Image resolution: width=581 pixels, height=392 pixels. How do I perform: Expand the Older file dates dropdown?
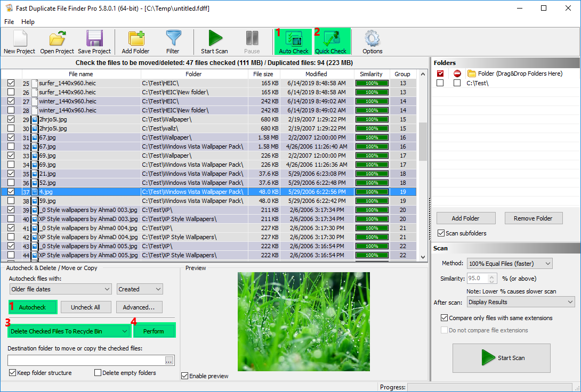pyautogui.click(x=60, y=288)
